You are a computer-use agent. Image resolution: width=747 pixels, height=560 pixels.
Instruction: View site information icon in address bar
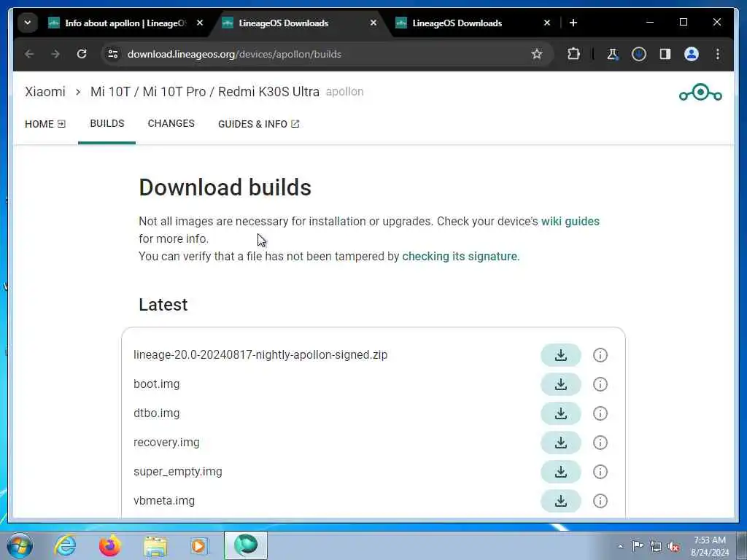pyautogui.click(x=113, y=54)
